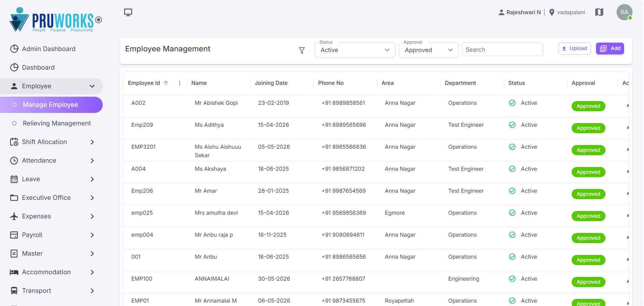
Task: Click the Leave calendar icon
Action: 14,179
